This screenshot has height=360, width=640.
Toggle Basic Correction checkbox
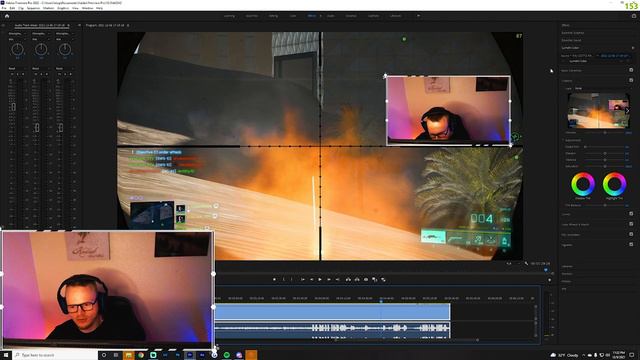[631, 70]
